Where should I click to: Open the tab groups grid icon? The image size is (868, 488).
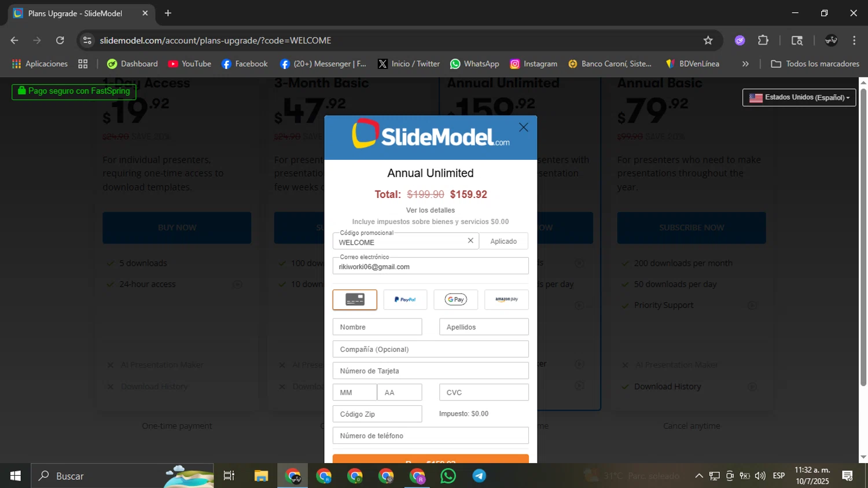pos(83,64)
